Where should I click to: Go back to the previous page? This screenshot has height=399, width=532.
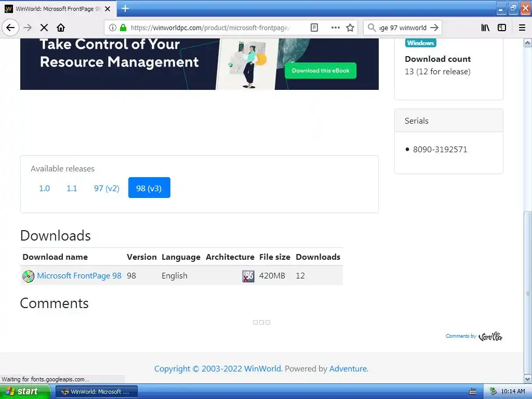coord(10,28)
